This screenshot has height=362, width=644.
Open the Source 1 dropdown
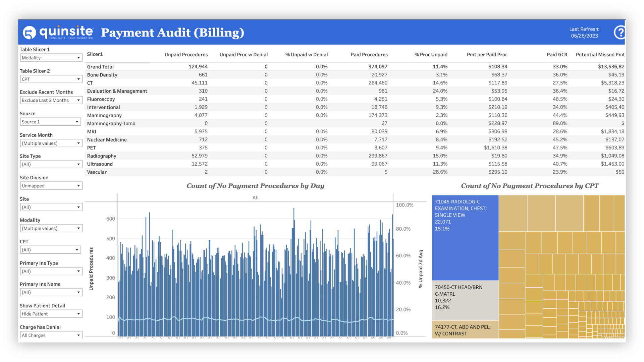[50, 121]
